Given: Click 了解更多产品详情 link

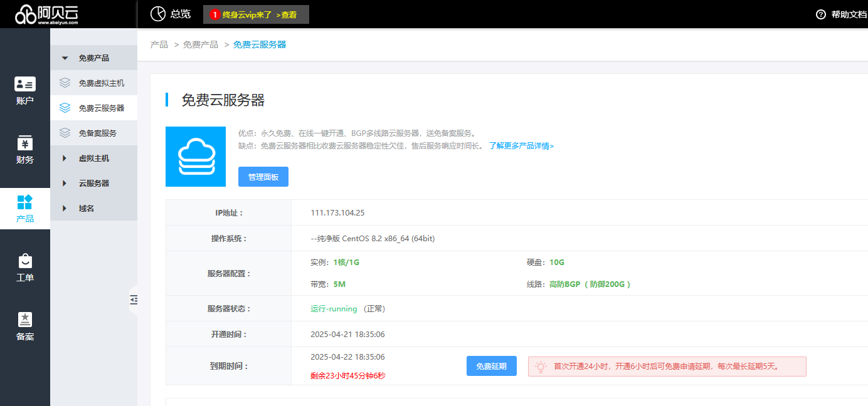Looking at the screenshot, I should (x=521, y=146).
